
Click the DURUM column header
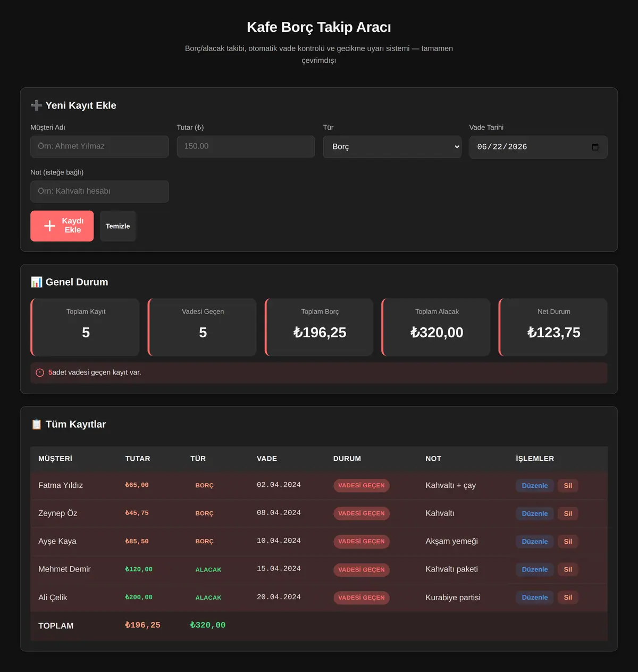347,459
